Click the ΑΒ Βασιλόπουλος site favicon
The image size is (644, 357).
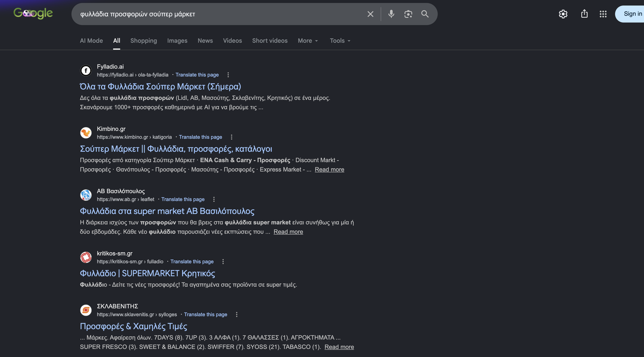86,195
